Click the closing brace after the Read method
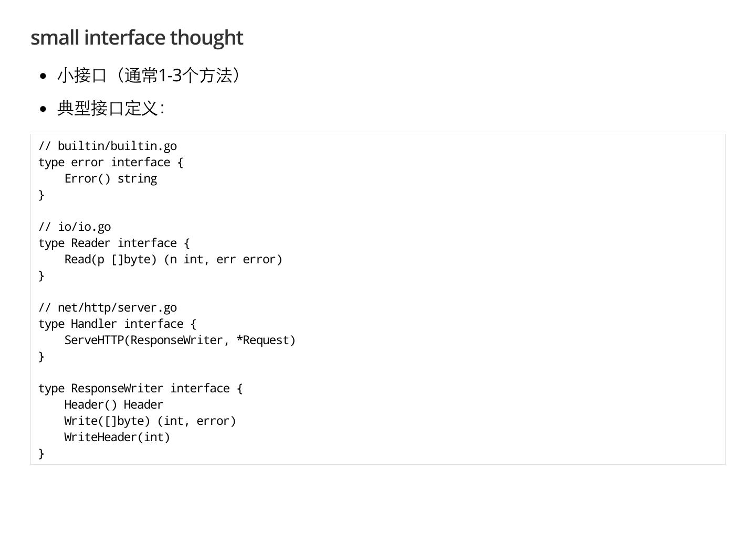This screenshot has width=756, height=534. pos(41,276)
